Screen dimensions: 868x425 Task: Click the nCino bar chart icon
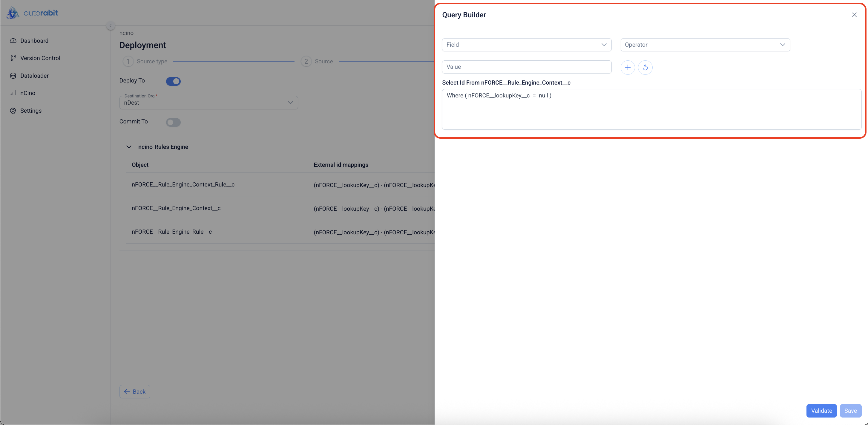click(x=13, y=93)
